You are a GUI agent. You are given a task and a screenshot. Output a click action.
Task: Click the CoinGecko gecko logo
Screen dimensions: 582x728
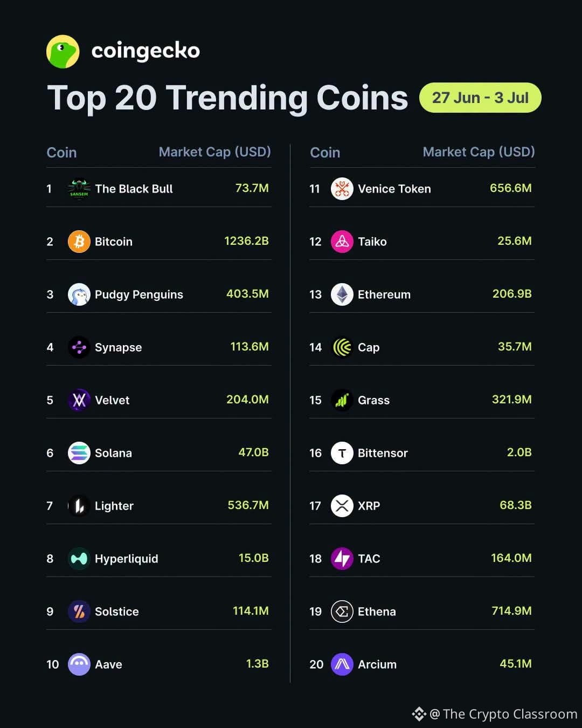(x=63, y=51)
